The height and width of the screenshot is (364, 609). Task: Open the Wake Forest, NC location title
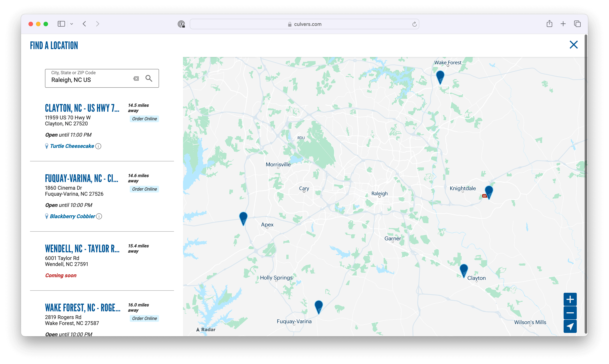click(x=83, y=308)
